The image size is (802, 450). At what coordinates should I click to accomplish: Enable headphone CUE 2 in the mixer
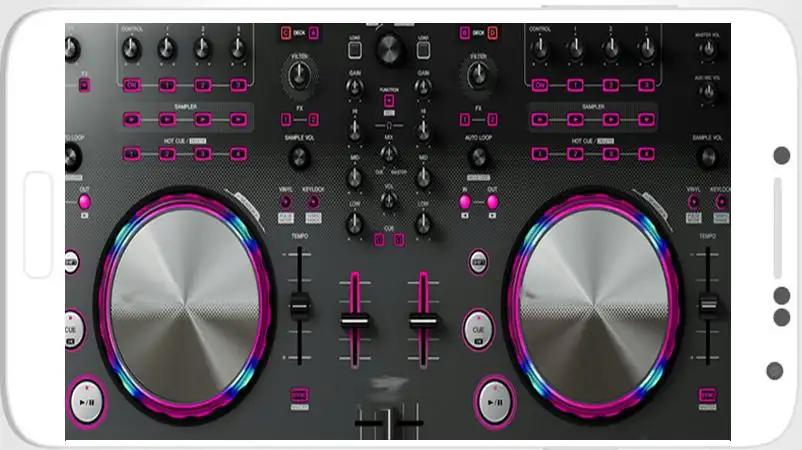pyautogui.click(x=399, y=239)
